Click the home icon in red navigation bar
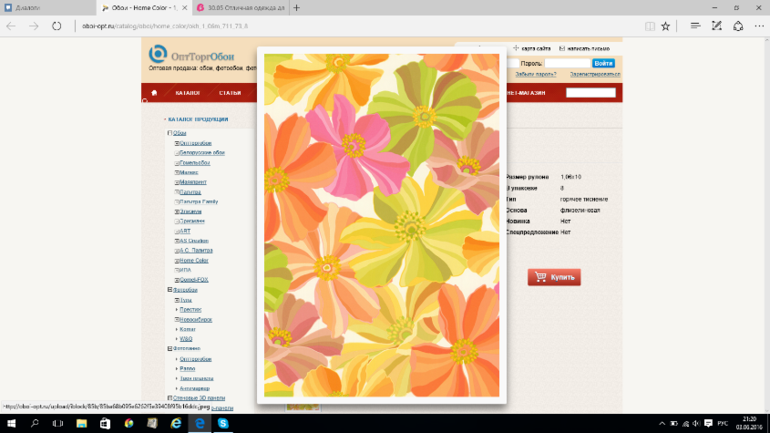 click(154, 93)
